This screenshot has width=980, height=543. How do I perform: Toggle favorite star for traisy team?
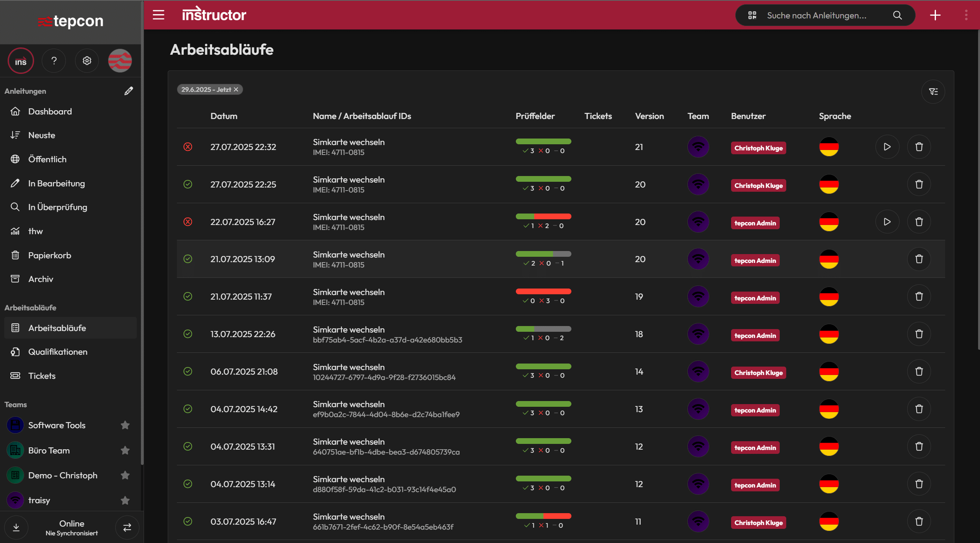(x=125, y=500)
